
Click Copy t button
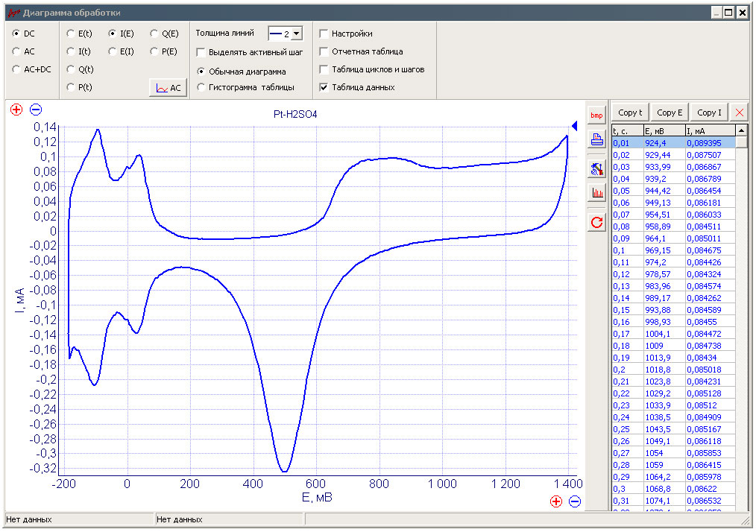pyautogui.click(x=630, y=113)
